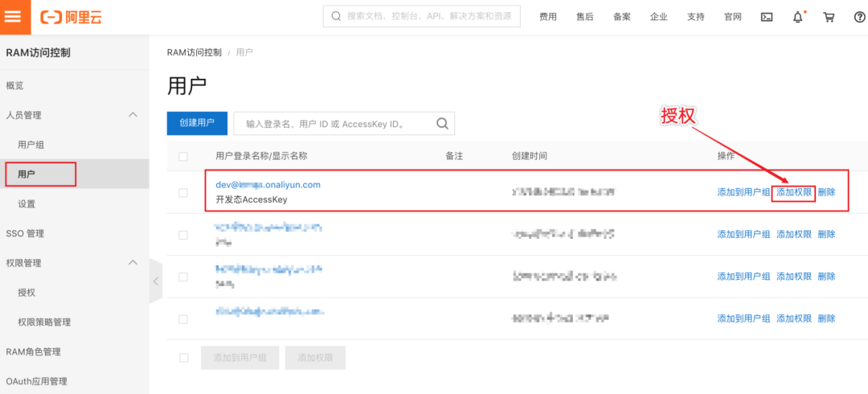The width and height of the screenshot is (868, 394).
Task: Open RAM角色管理 in the sidebar
Action: click(x=33, y=351)
